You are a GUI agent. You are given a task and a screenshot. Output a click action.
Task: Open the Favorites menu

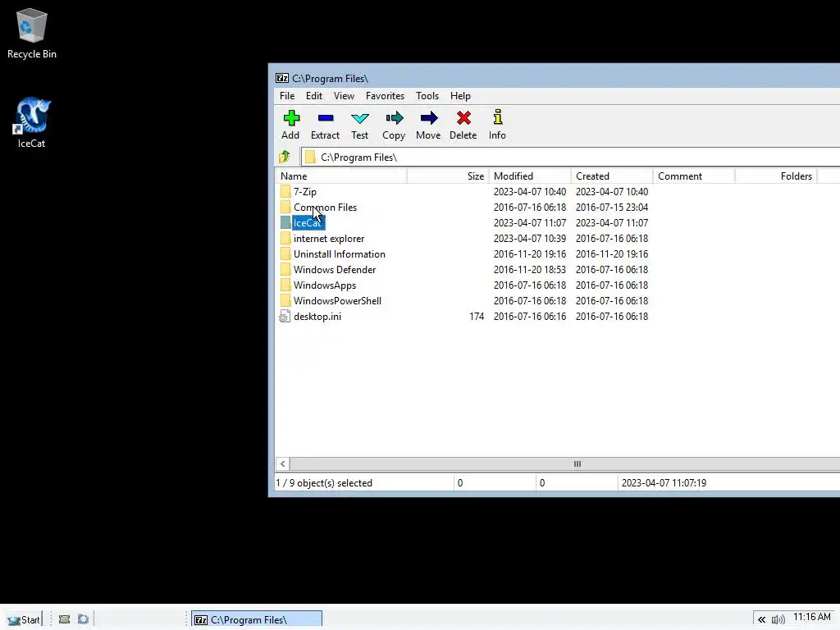point(386,96)
